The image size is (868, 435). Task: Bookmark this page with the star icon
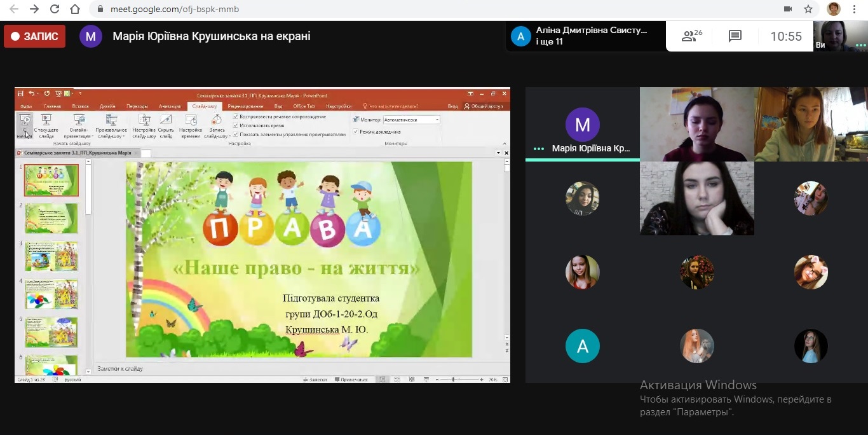[x=808, y=9]
